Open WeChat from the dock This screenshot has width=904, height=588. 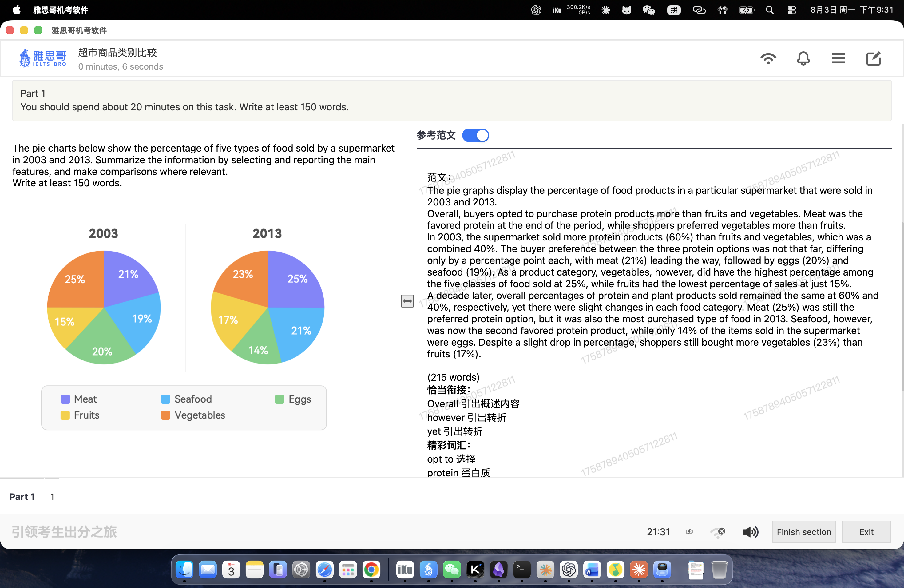pyautogui.click(x=452, y=569)
